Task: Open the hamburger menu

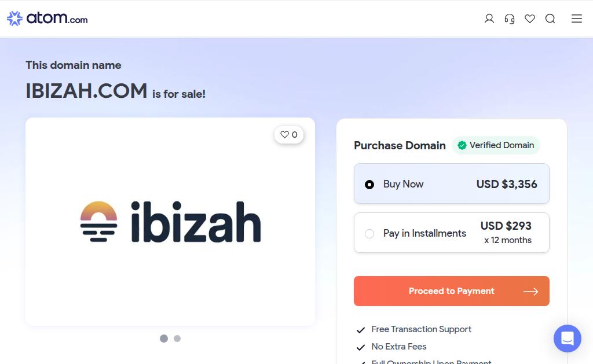Action: click(577, 19)
